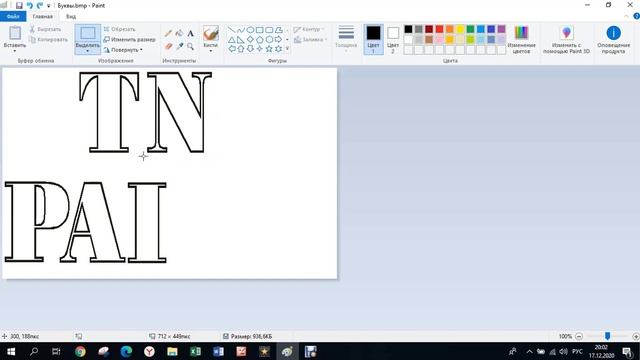
Task: Choose the Five-point star shape
Action: tap(269, 49)
